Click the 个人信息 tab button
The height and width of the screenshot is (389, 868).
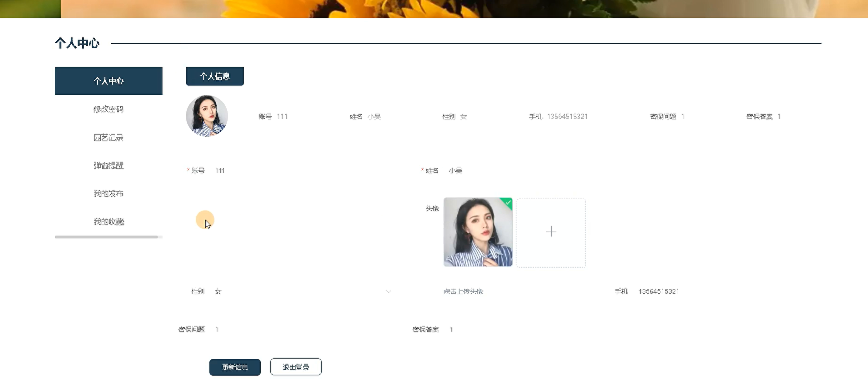(215, 76)
